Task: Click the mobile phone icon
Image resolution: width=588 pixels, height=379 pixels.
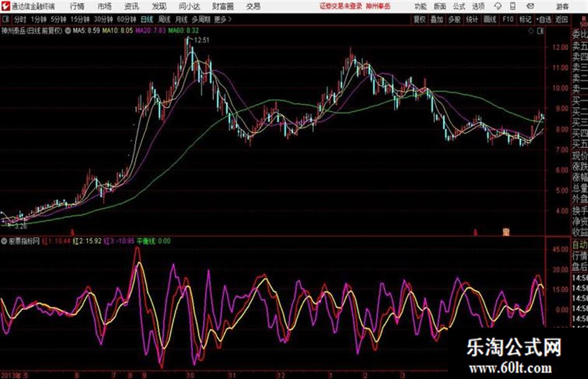Action: (513, 6)
